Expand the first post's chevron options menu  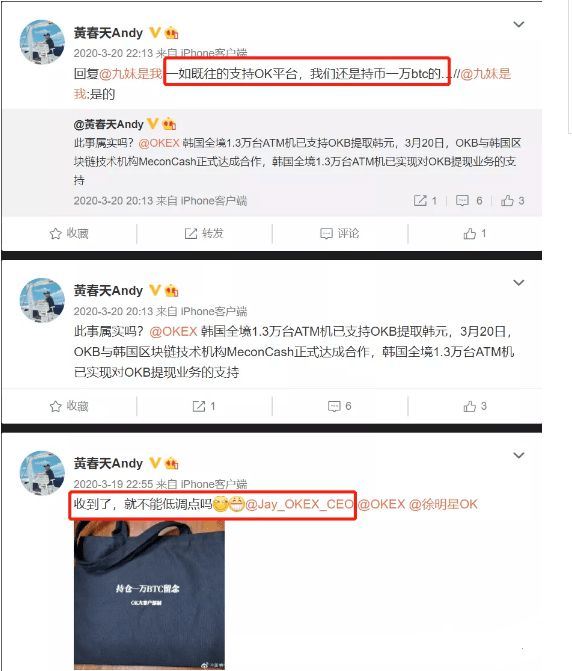519,25
